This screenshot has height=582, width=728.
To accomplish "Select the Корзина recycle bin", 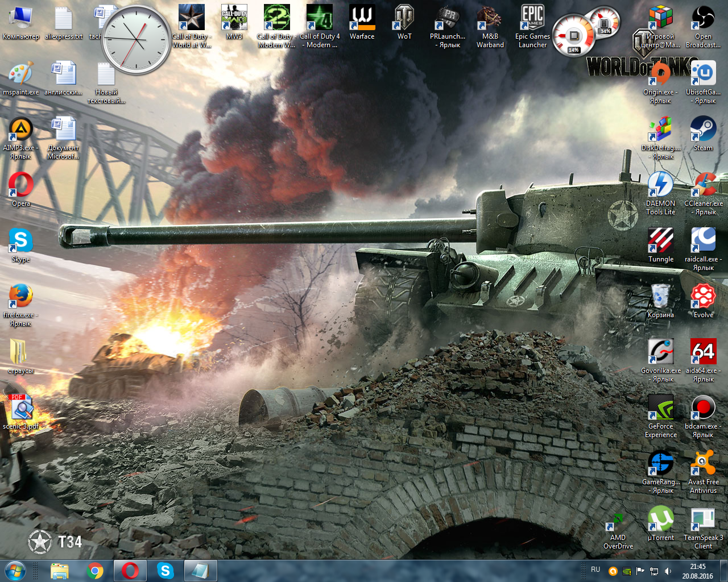I will (x=661, y=301).
